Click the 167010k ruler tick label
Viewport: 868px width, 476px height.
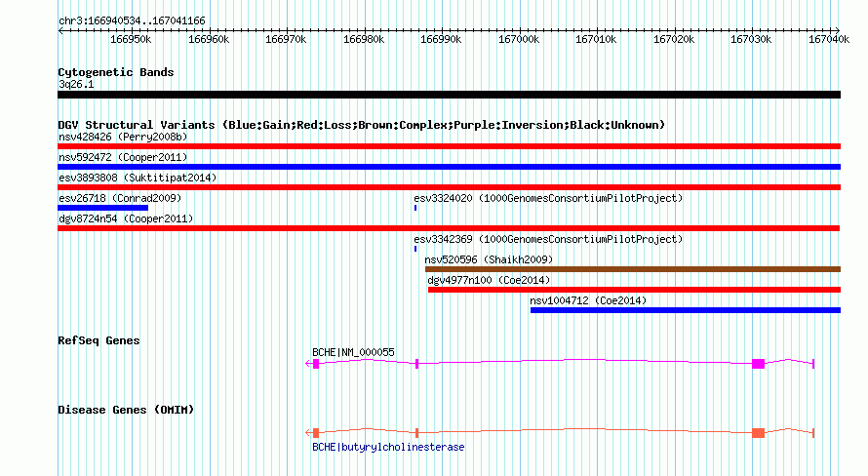pyautogui.click(x=596, y=39)
